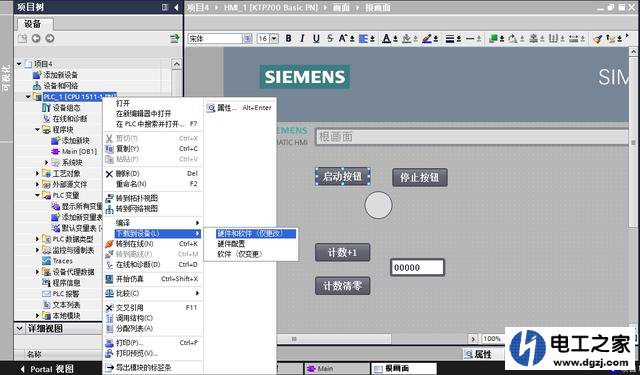The height and width of the screenshot is (375, 640).
Task: Click the 启动按钮 on the HMI screen
Action: (342, 177)
